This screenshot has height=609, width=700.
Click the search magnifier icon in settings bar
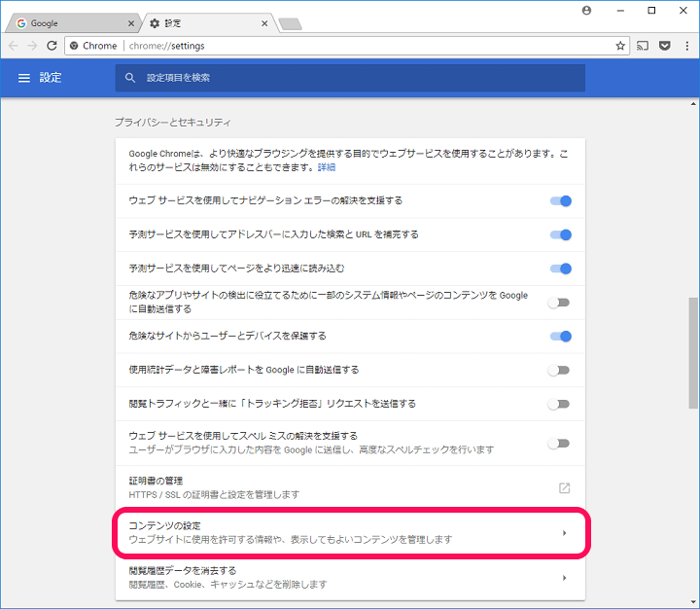pyautogui.click(x=130, y=78)
